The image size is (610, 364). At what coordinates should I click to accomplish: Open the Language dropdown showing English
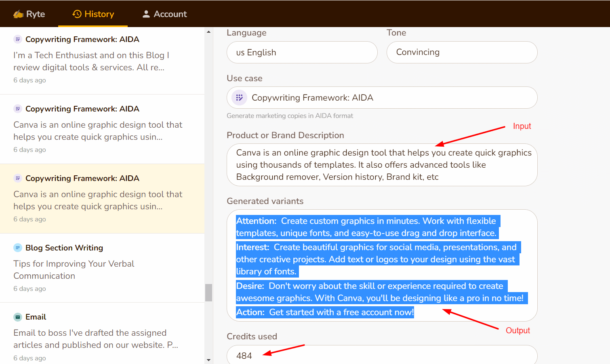pos(302,53)
